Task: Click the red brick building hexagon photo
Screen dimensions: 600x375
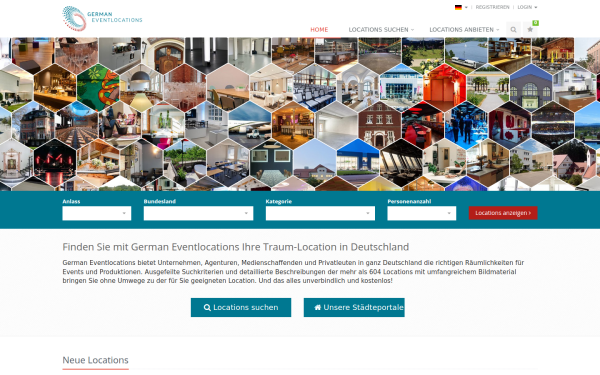Action: click(x=379, y=125)
